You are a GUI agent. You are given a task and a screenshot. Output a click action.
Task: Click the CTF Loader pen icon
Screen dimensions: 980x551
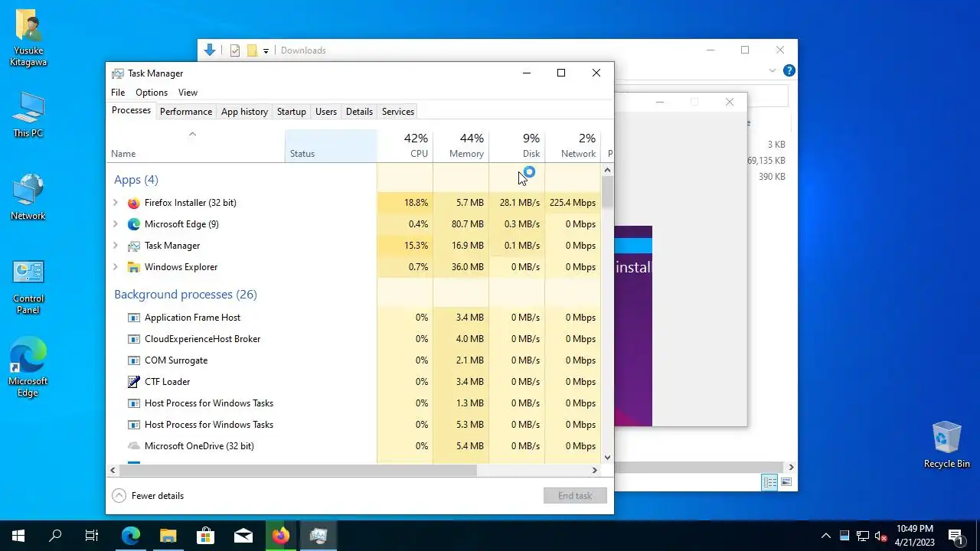[x=134, y=382]
